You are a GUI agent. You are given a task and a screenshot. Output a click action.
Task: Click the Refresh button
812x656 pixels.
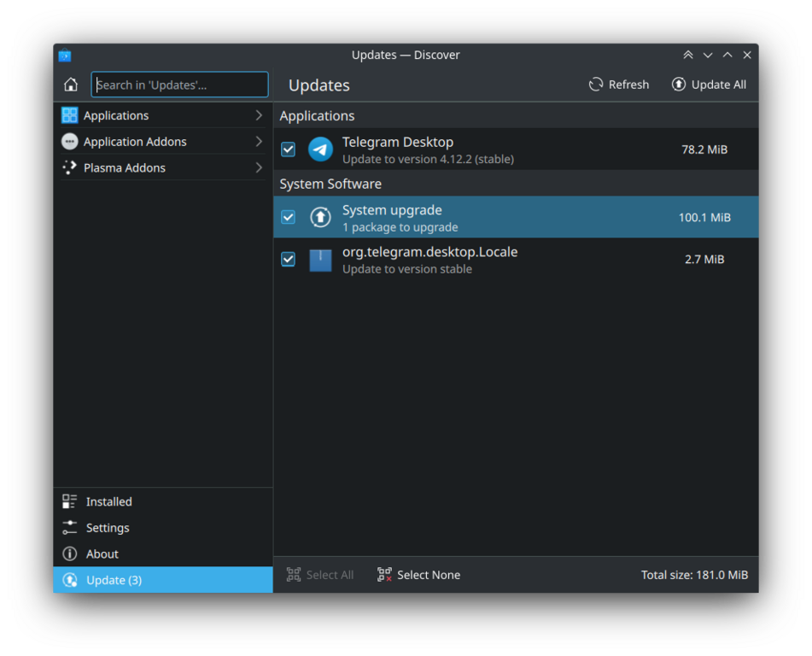point(619,85)
